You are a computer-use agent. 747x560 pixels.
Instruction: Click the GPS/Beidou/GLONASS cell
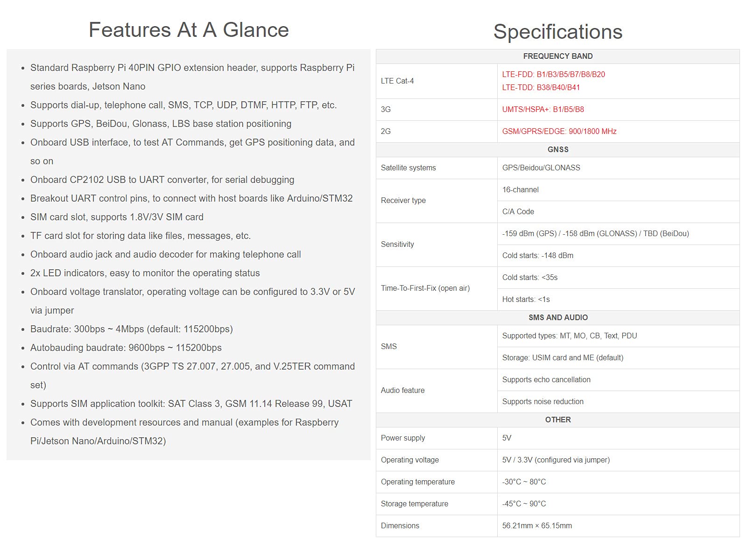[x=541, y=168]
